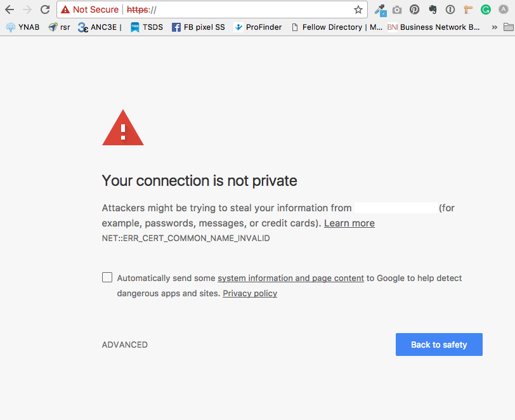Open the YNAB bookmark
The height and width of the screenshot is (420, 515).
click(23, 27)
